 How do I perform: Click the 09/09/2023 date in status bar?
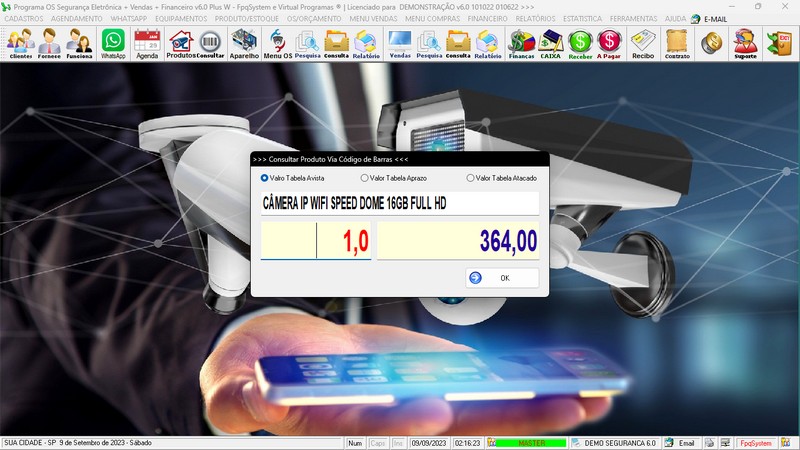click(429, 443)
